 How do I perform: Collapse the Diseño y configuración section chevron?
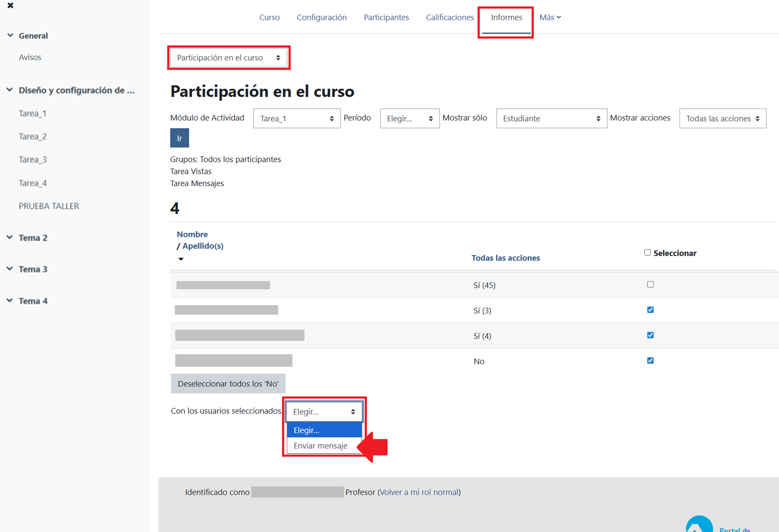click(10, 90)
